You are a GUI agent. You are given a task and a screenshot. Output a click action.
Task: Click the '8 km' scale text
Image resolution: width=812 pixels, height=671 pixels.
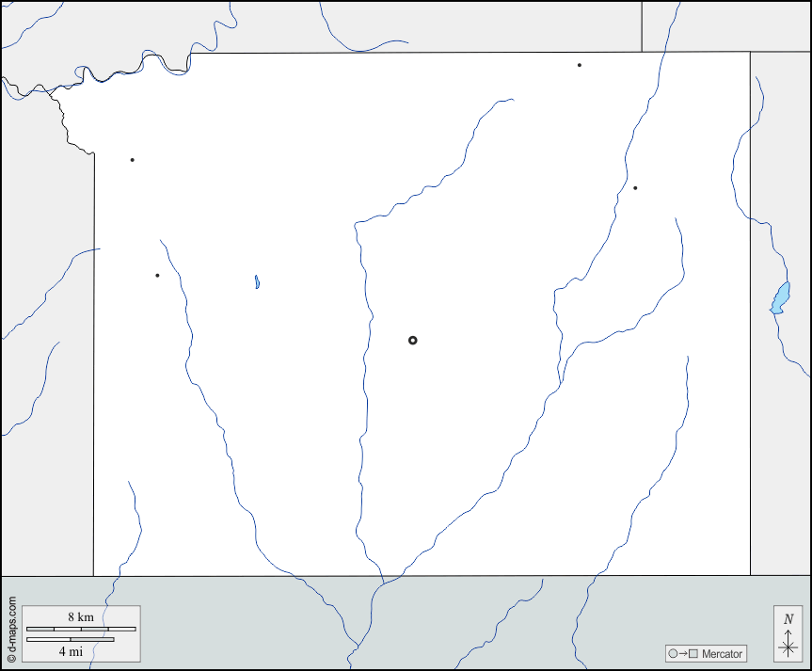80,616
